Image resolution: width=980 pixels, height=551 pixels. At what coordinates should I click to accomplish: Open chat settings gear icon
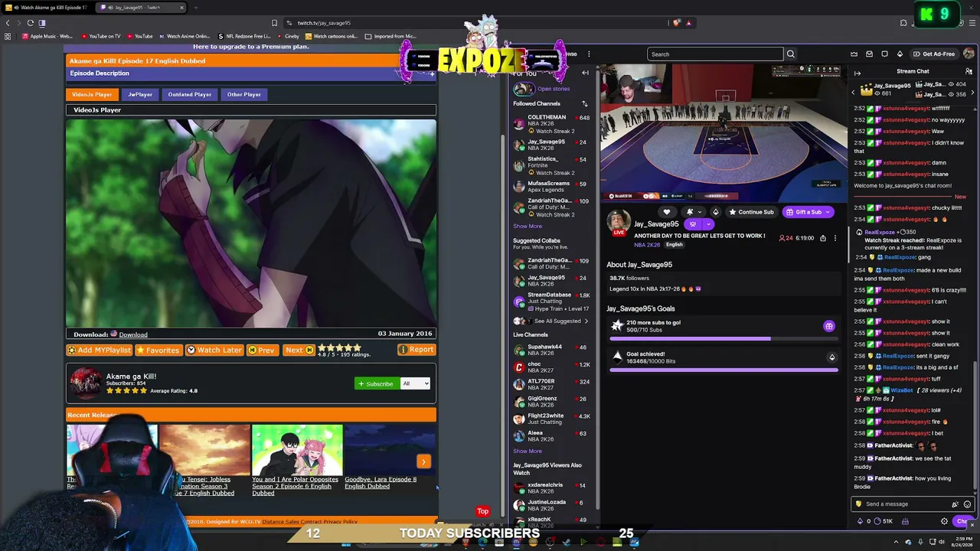coord(944,521)
